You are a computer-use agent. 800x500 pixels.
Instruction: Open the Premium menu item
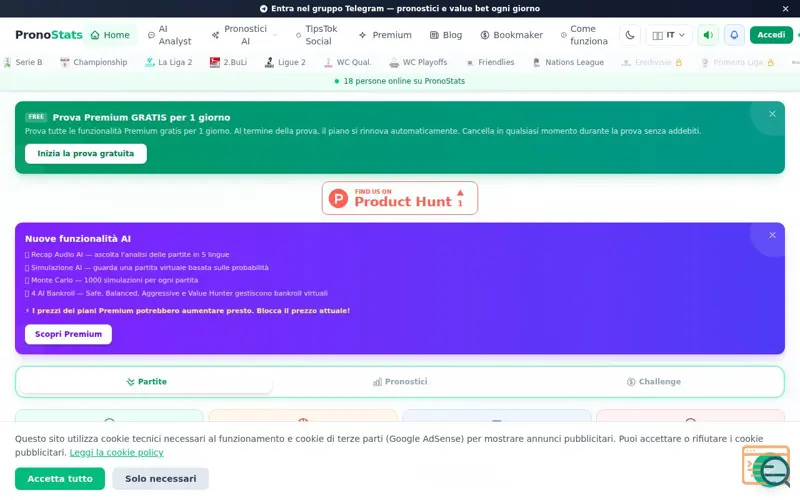point(385,35)
